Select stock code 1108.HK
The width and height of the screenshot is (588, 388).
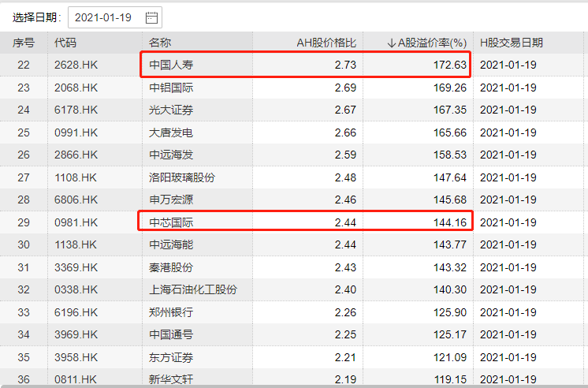[76, 177]
